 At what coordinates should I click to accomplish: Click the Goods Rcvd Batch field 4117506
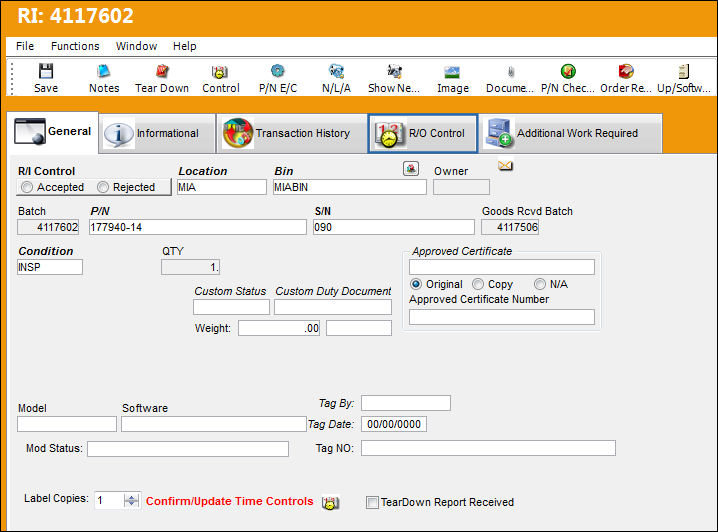pos(510,227)
